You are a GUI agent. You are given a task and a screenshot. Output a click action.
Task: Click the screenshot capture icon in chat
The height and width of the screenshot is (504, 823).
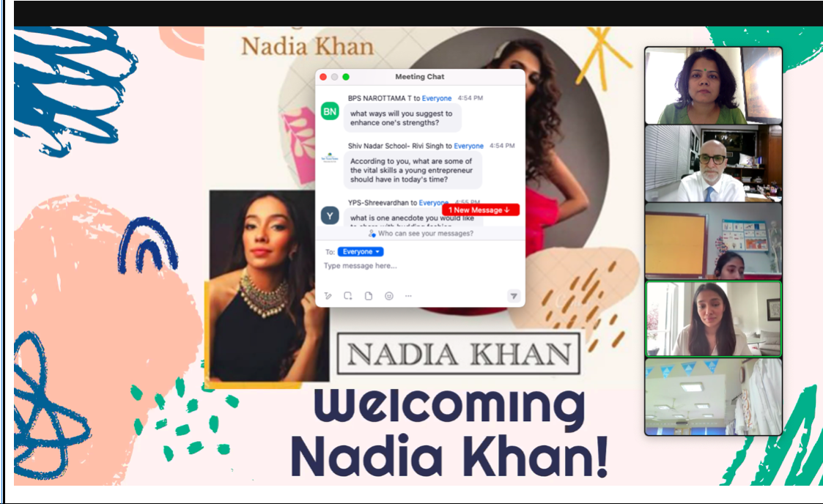click(347, 296)
